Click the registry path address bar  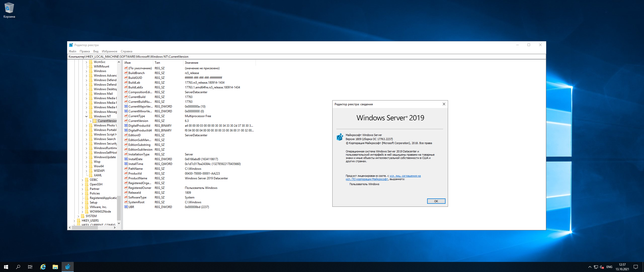(306, 57)
